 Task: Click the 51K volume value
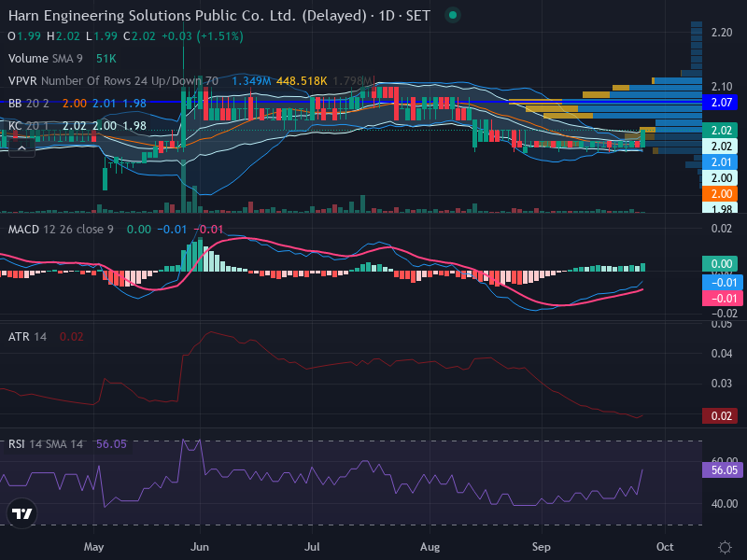106,59
